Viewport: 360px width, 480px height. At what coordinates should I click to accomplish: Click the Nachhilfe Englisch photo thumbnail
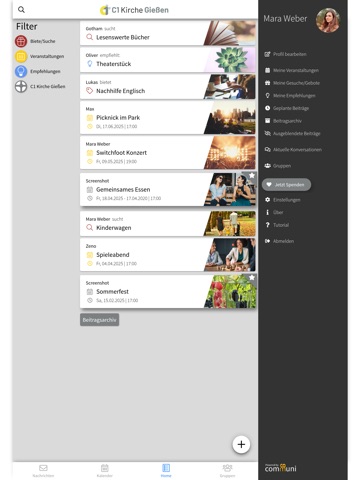pos(230,87)
